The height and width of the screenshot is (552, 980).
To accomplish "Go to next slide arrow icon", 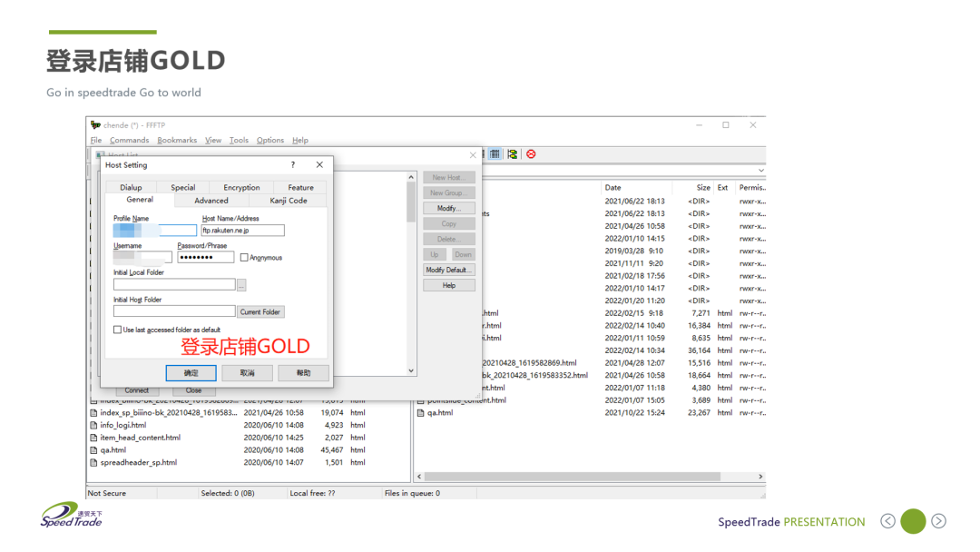I will 938,521.
